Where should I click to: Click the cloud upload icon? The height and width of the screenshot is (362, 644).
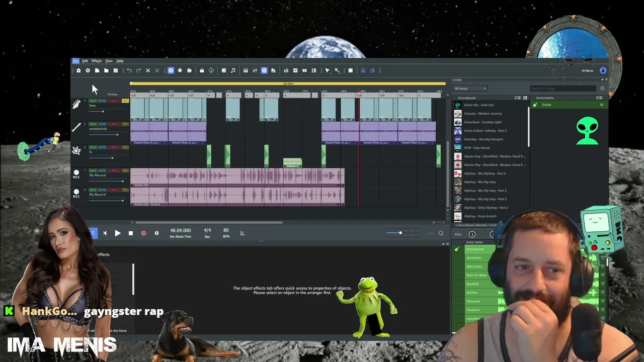(211, 70)
